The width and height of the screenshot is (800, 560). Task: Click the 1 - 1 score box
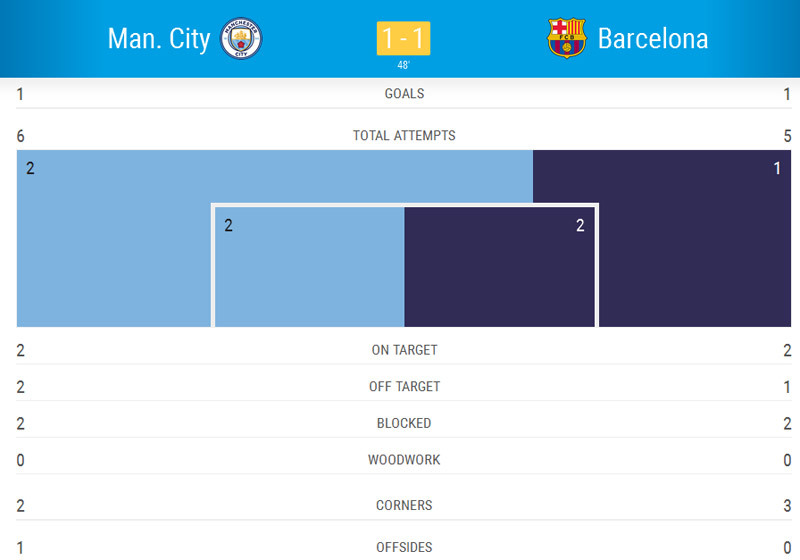(x=403, y=38)
